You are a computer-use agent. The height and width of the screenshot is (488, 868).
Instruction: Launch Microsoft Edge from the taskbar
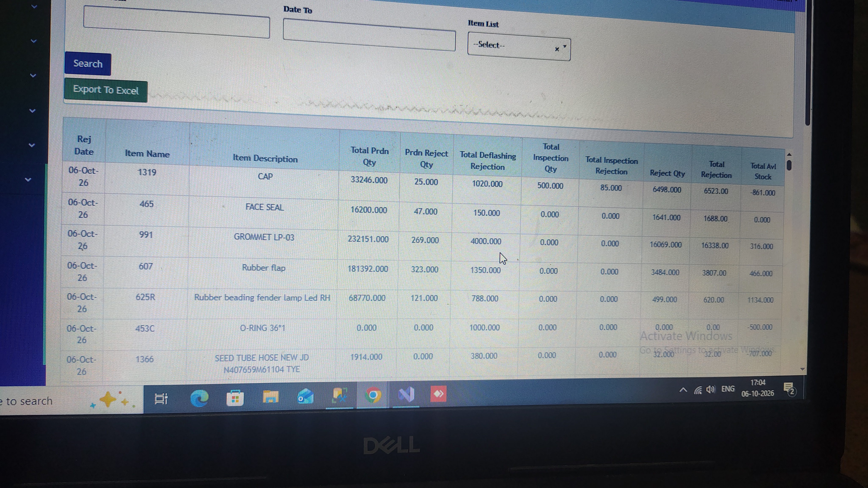click(199, 398)
